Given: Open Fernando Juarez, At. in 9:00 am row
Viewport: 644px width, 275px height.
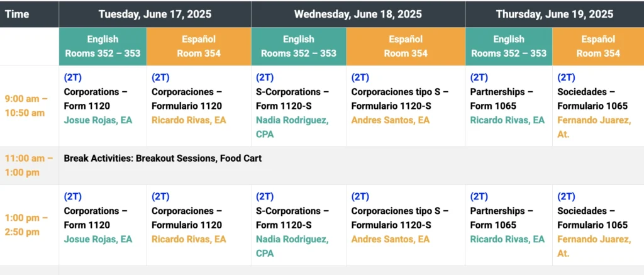Looking at the screenshot, I should click(594, 127).
